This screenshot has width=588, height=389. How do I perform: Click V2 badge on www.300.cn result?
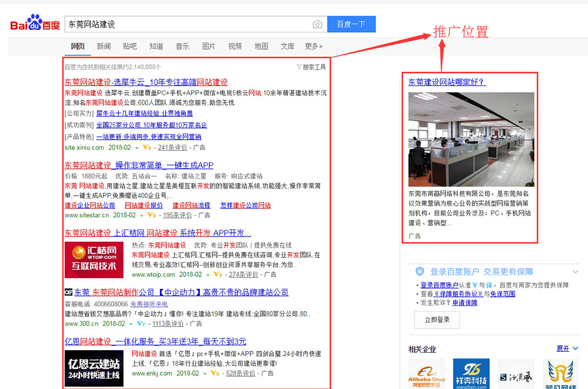(141, 324)
